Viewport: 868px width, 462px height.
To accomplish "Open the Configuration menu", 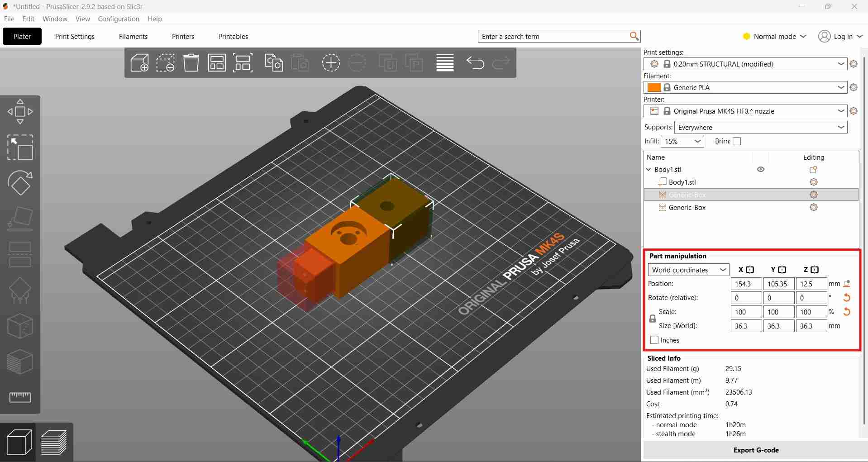I will [119, 19].
